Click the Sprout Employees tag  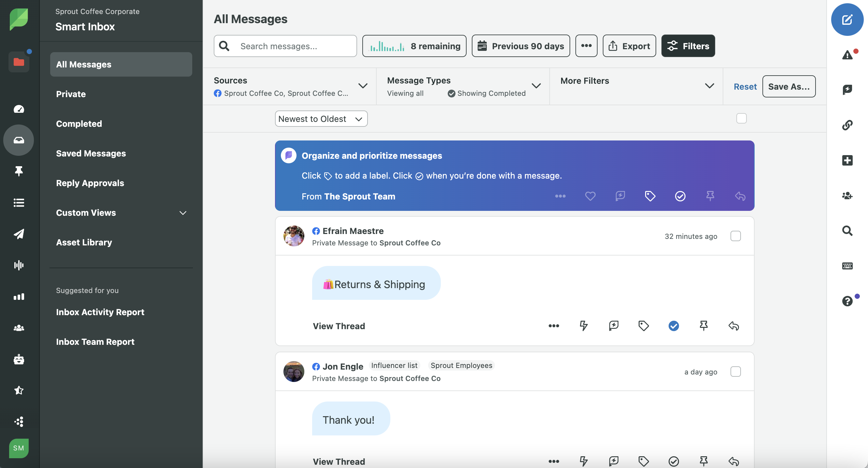(x=461, y=365)
